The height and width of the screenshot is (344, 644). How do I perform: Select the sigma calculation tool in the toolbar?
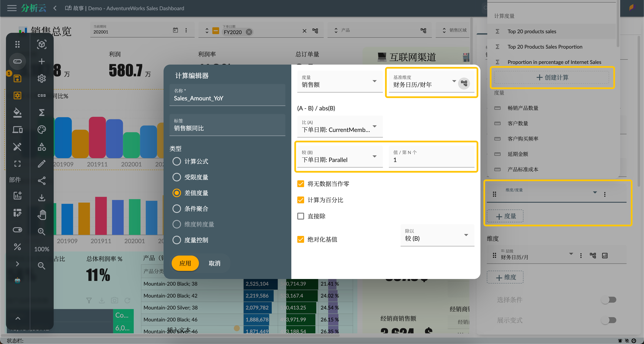click(42, 113)
